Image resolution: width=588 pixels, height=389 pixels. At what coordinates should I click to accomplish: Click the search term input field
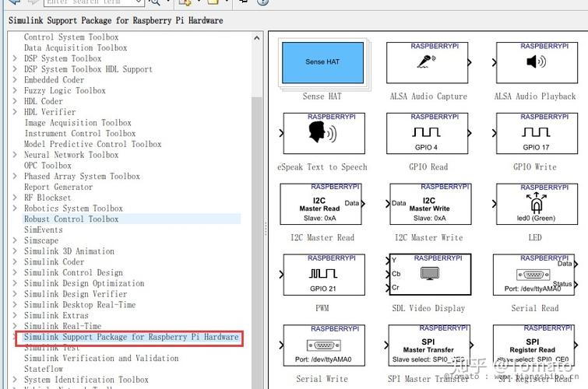tap(91, 2)
